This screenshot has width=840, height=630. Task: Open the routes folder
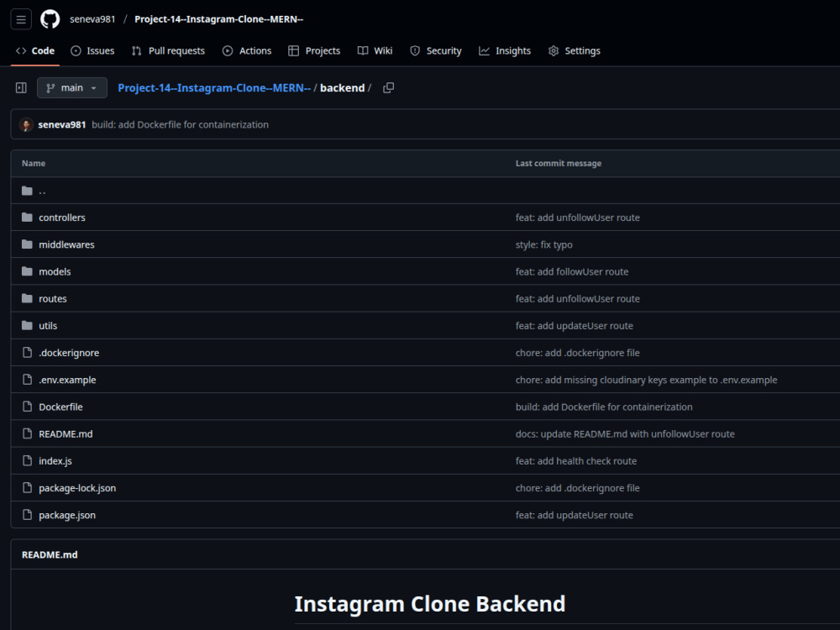pos(52,298)
